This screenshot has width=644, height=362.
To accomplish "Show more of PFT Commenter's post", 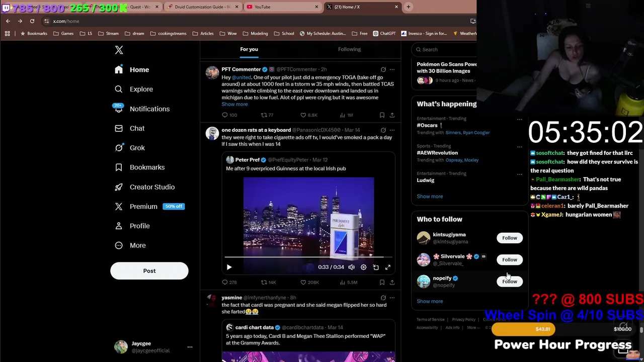I will (234, 104).
